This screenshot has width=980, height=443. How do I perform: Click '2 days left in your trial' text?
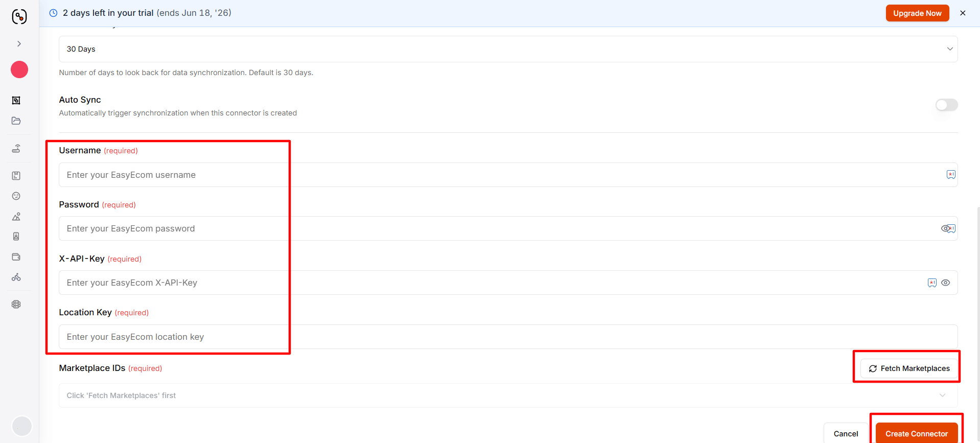(x=108, y=13)
